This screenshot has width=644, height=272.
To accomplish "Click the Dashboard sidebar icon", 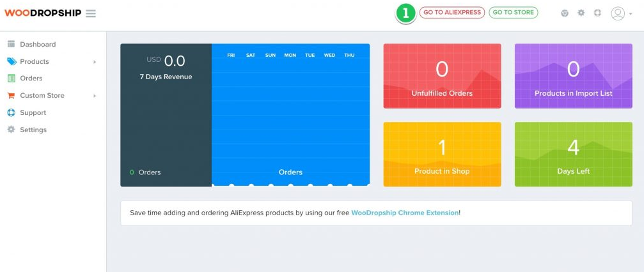I will point(11,44).
